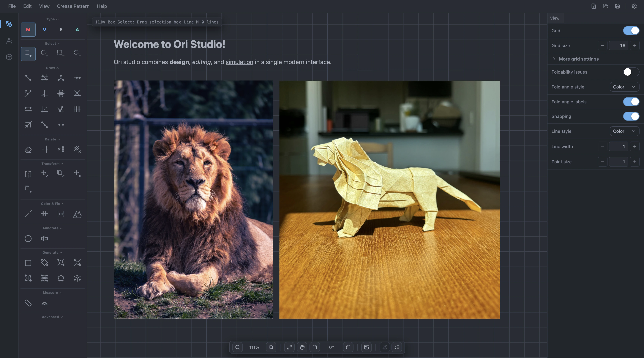Open Fold angle style dropdown
Viewport: 644px width, 358px height.
point(624,87)
